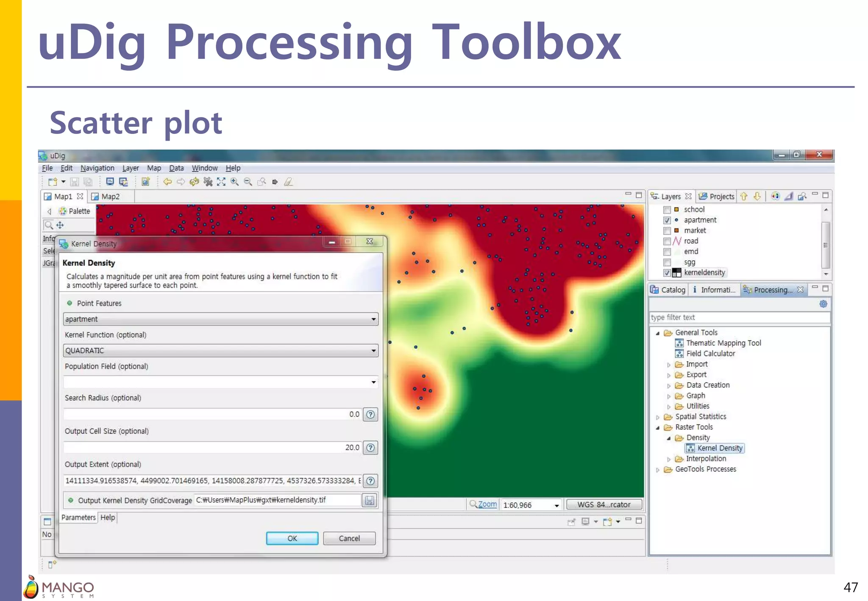
Task: Click the Stop drawing icon
Action: pos(208,182)
